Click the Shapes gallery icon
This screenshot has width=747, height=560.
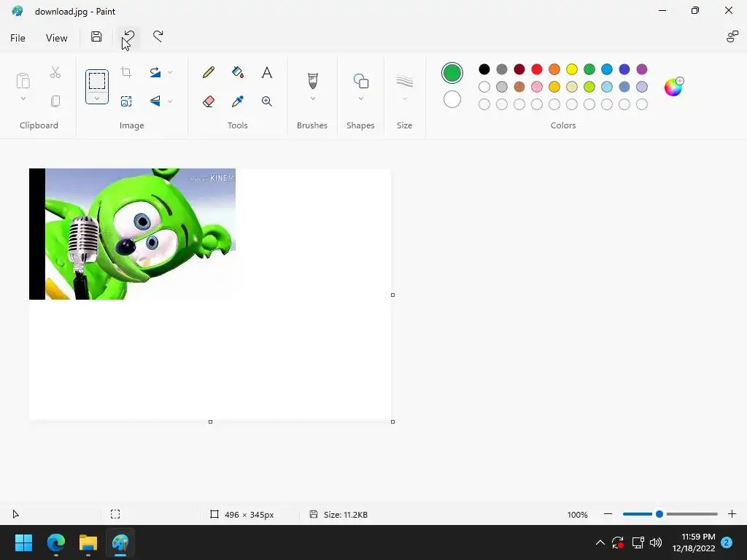coord(360,81)
